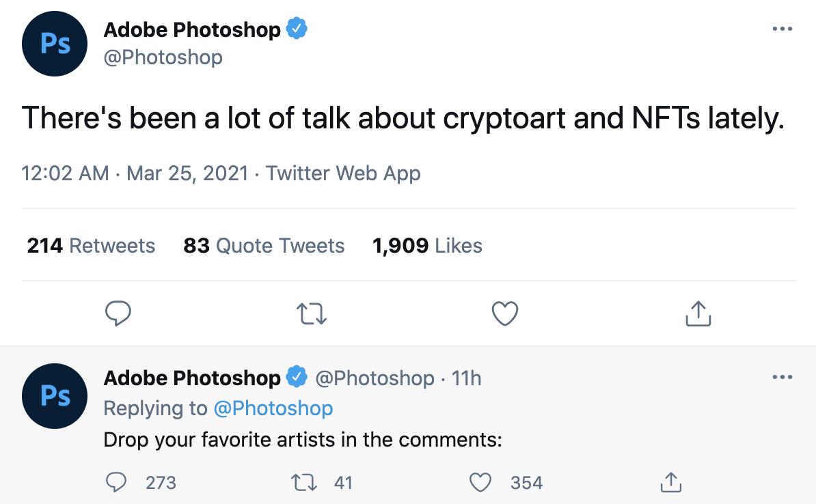Click the heart icon on the reply tweet
The height and width of the screenshot is (504, 816).
click(x=480, y=482)
